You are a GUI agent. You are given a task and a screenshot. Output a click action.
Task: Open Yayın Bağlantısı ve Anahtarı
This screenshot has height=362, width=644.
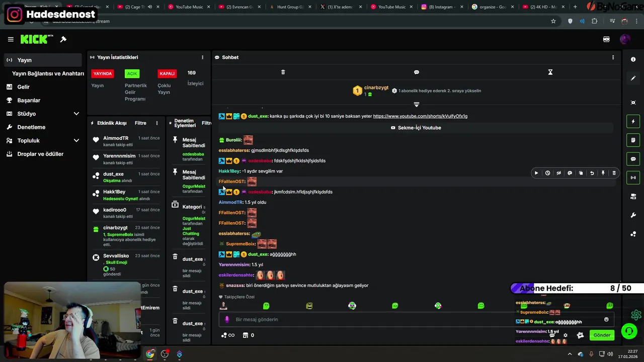coord(48,73)
